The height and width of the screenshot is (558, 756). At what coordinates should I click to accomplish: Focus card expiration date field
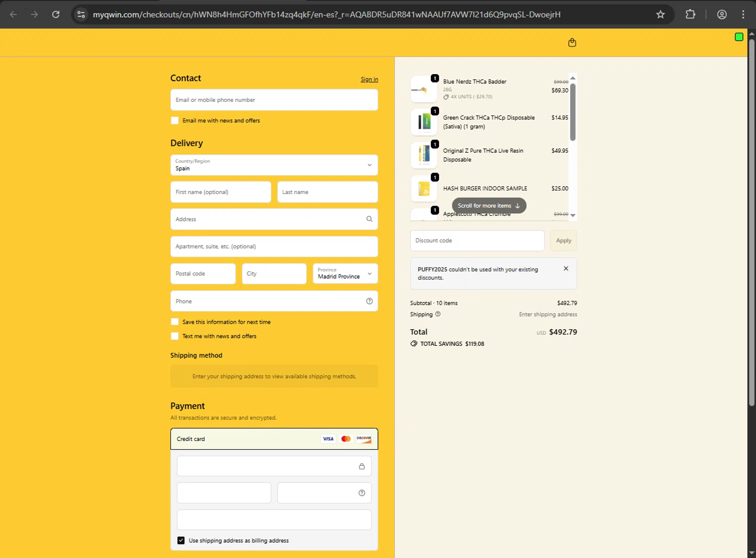click(x=224, y=493)
